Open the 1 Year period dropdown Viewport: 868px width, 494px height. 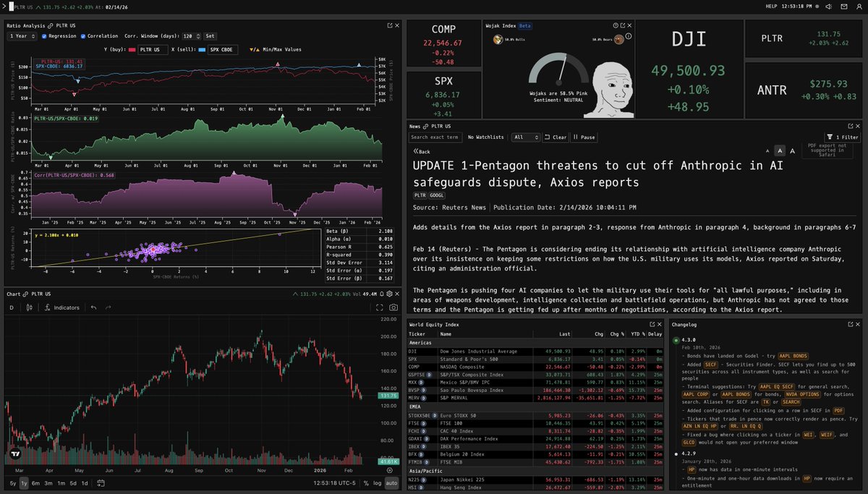(22, 35)
